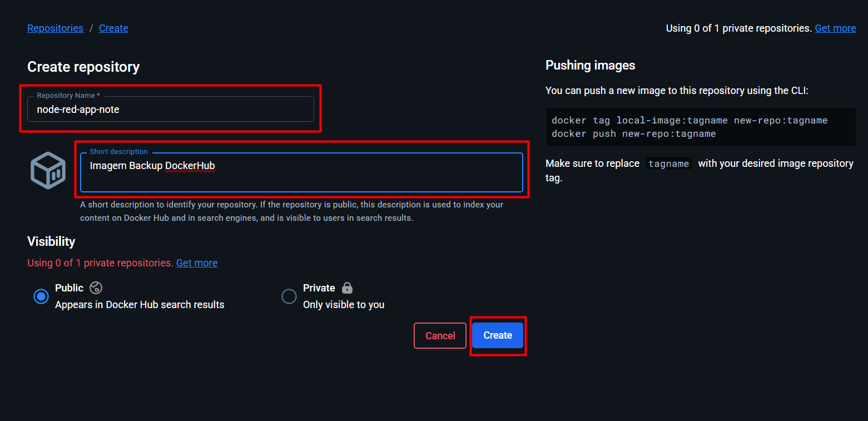The height and width of the screenshot is (421, 868).
Task: Click the short description helper text
Action: click(291, 211)
